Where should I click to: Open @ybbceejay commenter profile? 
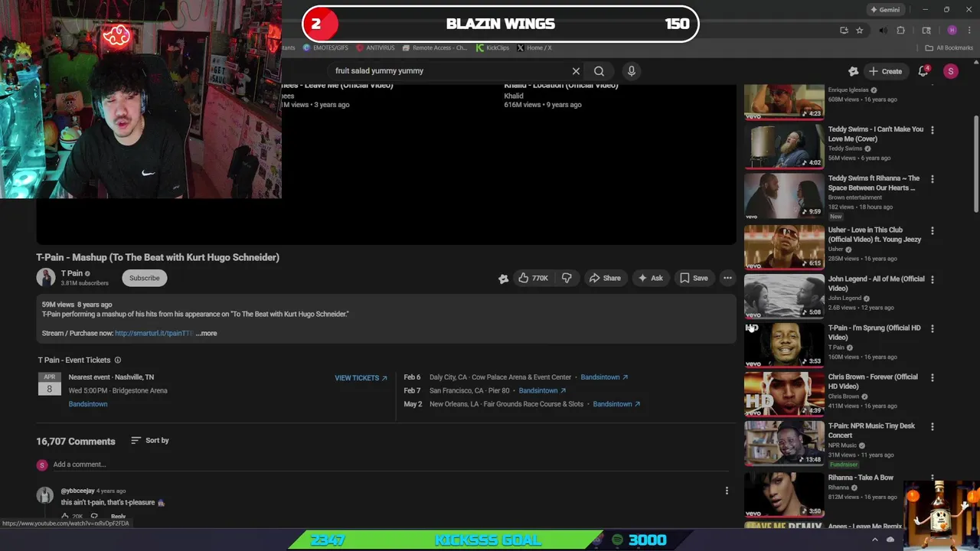[77, 491]
